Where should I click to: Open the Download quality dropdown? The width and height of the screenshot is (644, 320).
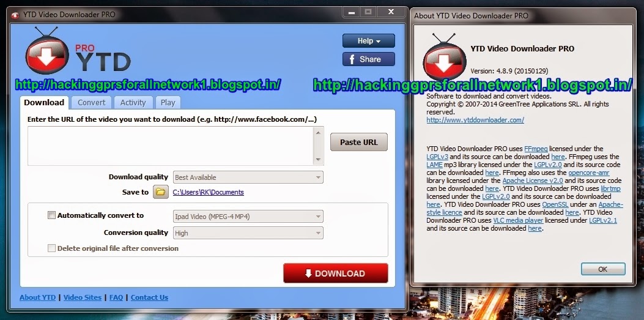[248, 177]
